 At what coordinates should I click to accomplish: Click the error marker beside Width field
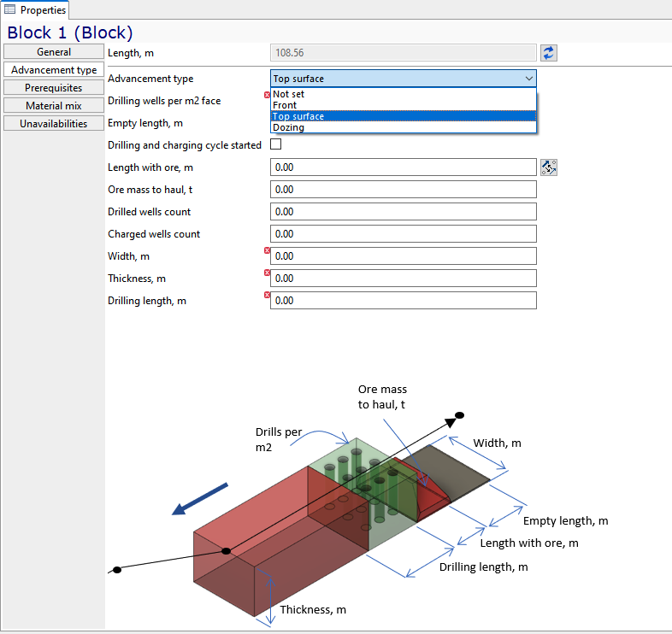coord(267,250)
